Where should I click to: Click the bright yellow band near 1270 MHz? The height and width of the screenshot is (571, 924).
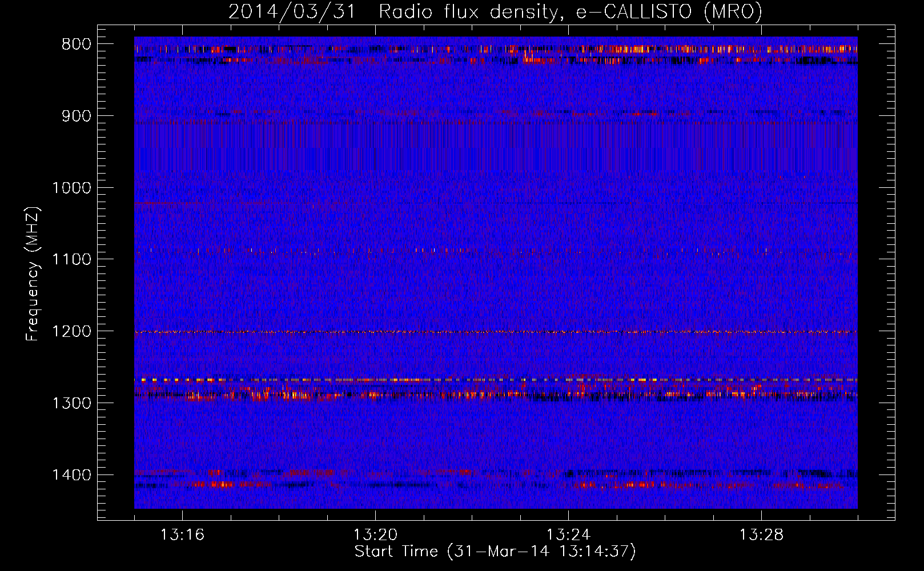coord(496,380)
